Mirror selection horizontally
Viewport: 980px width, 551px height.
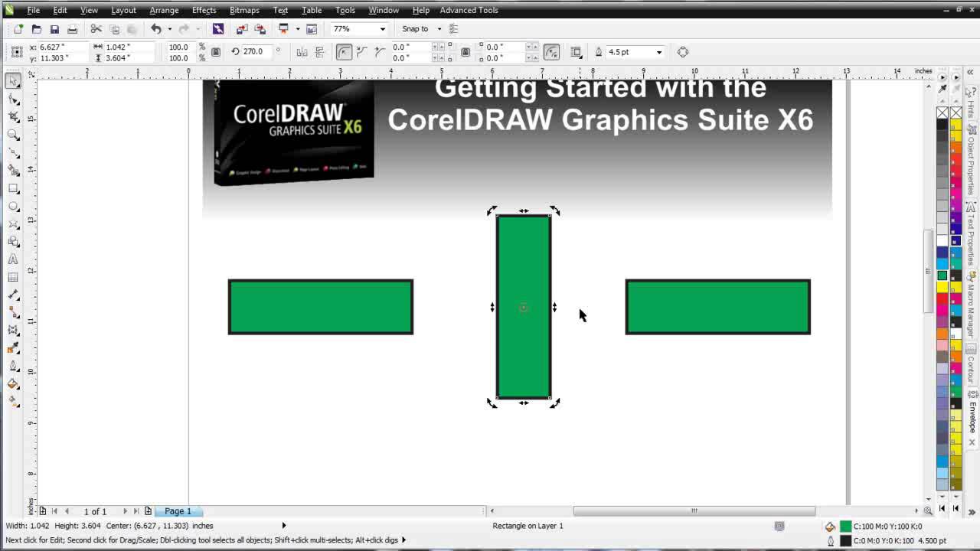pyautogui.click(x=302, y=52)
